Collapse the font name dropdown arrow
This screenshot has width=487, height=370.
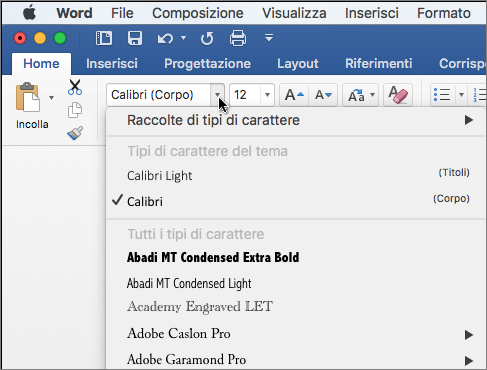tap(218, 95)
